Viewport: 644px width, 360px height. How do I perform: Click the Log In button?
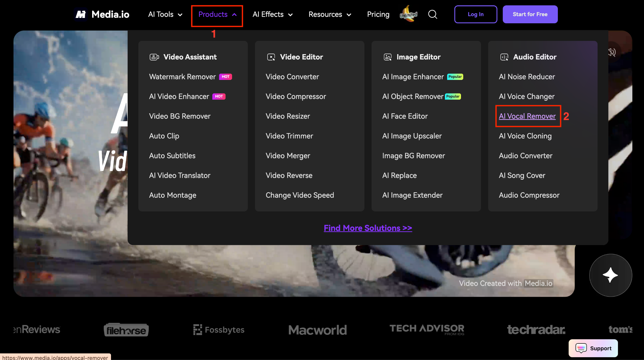(475, 14)
